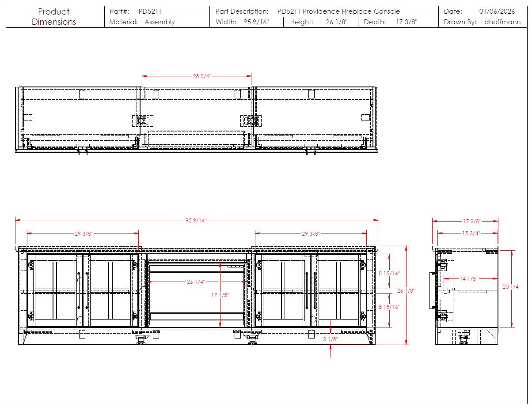Click the 17 3/8" dimension above side view
The image size is (532, 410).
click(x=471, y=221)
